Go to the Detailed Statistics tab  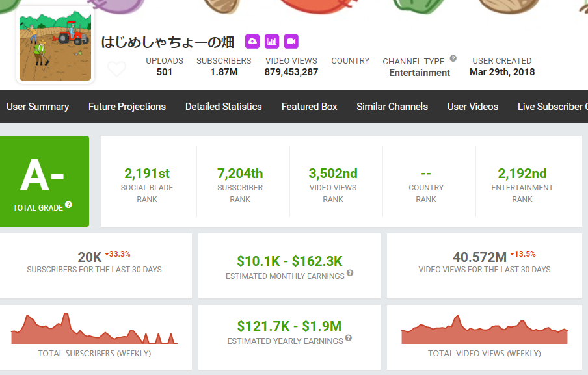[223, 107]
